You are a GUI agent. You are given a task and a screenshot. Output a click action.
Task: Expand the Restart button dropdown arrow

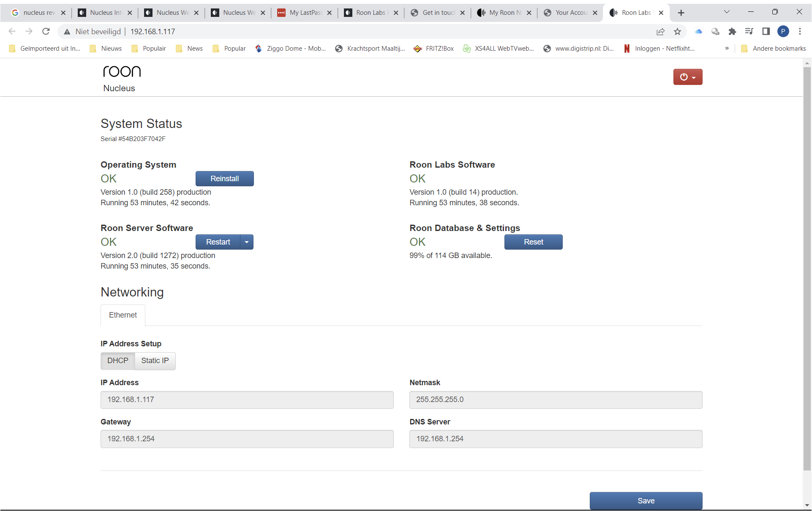click(x=247, y=242)
